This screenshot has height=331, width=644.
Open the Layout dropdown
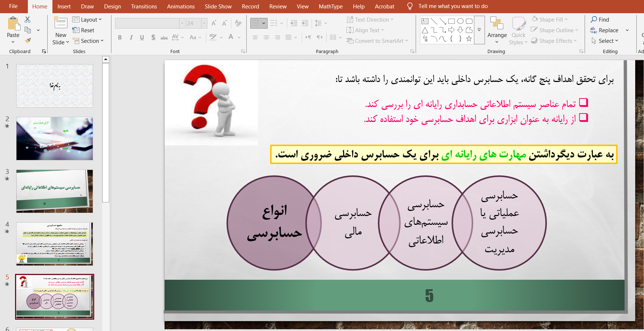click(87, 20)
